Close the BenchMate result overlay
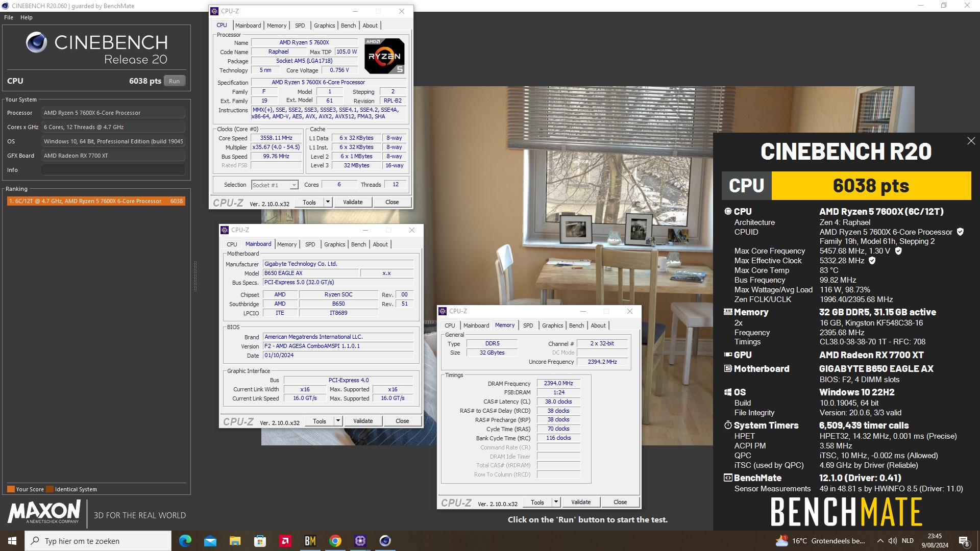The height and width of the screenshot is (551, 980). 971,141
